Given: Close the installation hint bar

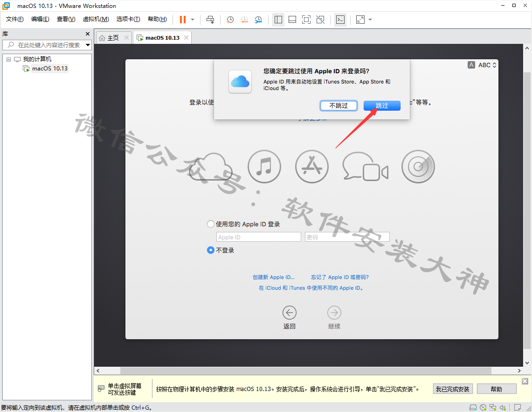Looking at the screenshot, I should pos(525,381).
